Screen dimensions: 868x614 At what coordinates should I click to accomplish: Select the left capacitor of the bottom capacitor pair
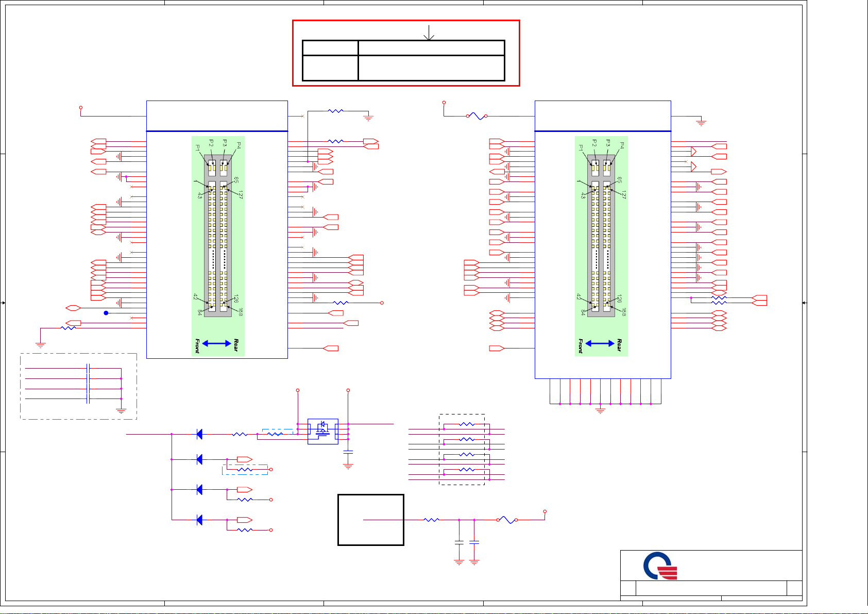point(459,542)
